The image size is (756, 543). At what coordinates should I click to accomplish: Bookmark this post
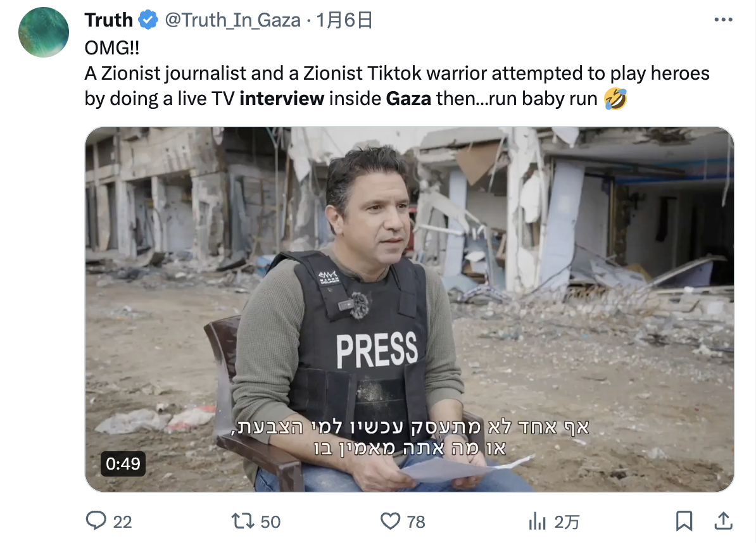(684, 521)
